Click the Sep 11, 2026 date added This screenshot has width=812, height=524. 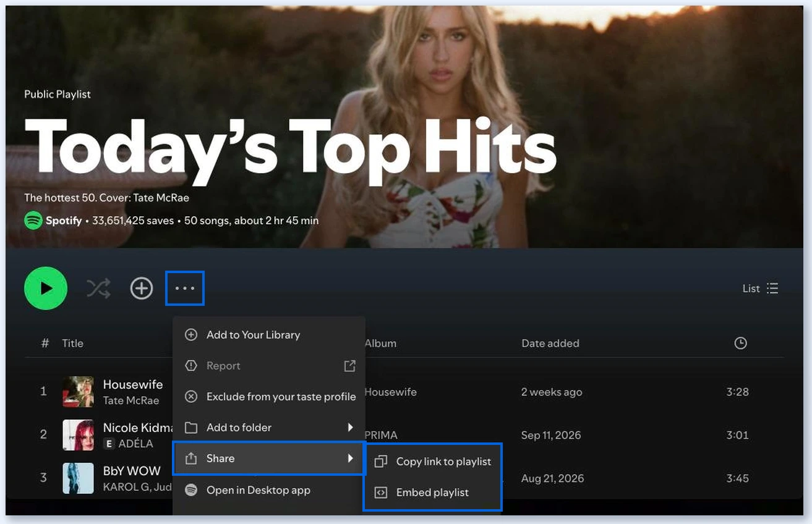tap(551, 435)
